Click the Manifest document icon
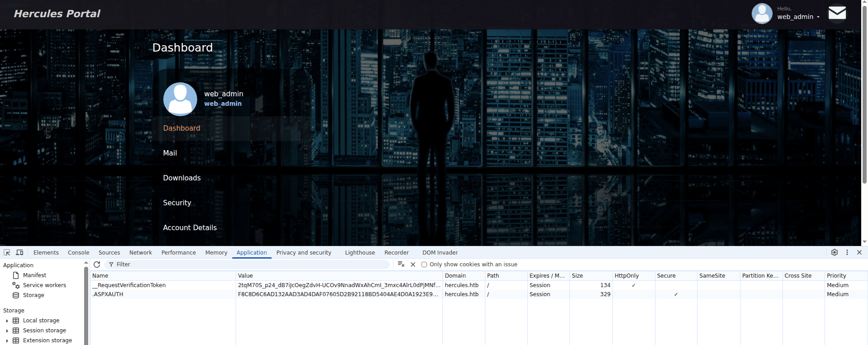Screen dimensions: 868x345 tap(16, 275)
